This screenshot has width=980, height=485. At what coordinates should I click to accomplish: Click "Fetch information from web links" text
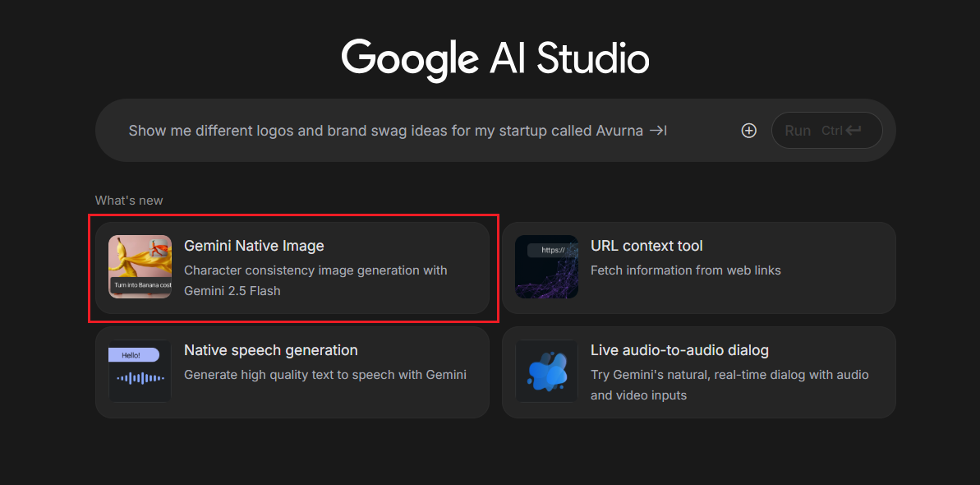tap(686, 270)
